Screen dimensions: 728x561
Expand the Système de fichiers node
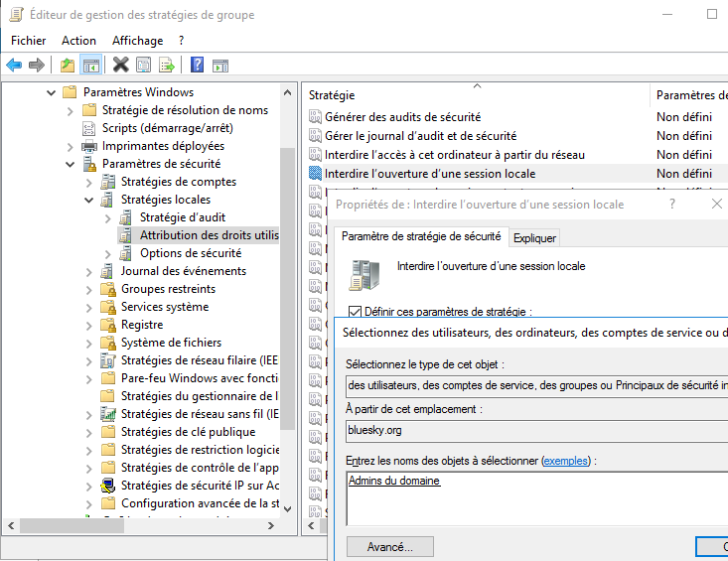(x=89, y=344)
